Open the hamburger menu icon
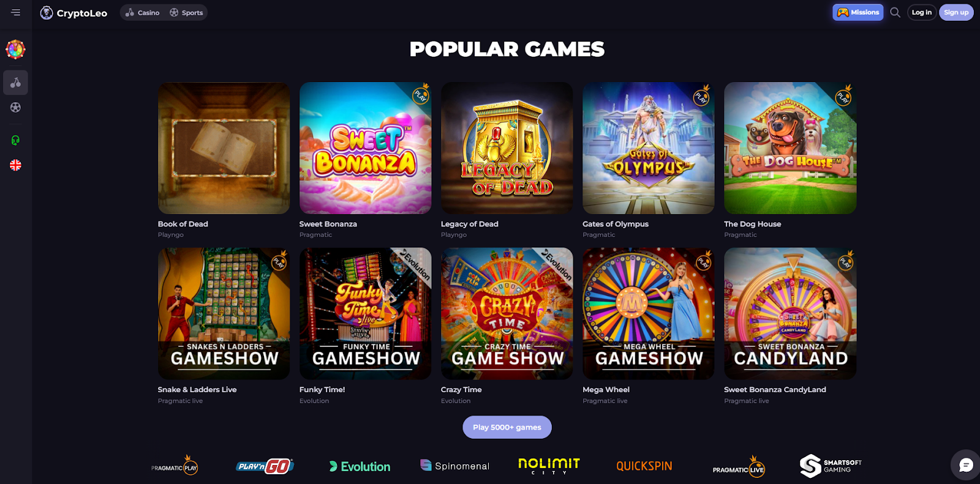Viewport: 980px width, 484px height. 16,12
